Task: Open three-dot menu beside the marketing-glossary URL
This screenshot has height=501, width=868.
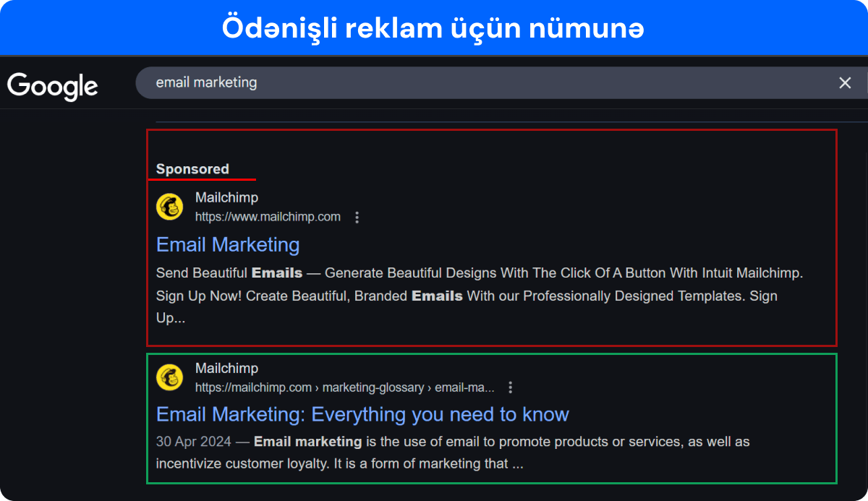Action: pyautogui.click(x=511, y=387)
